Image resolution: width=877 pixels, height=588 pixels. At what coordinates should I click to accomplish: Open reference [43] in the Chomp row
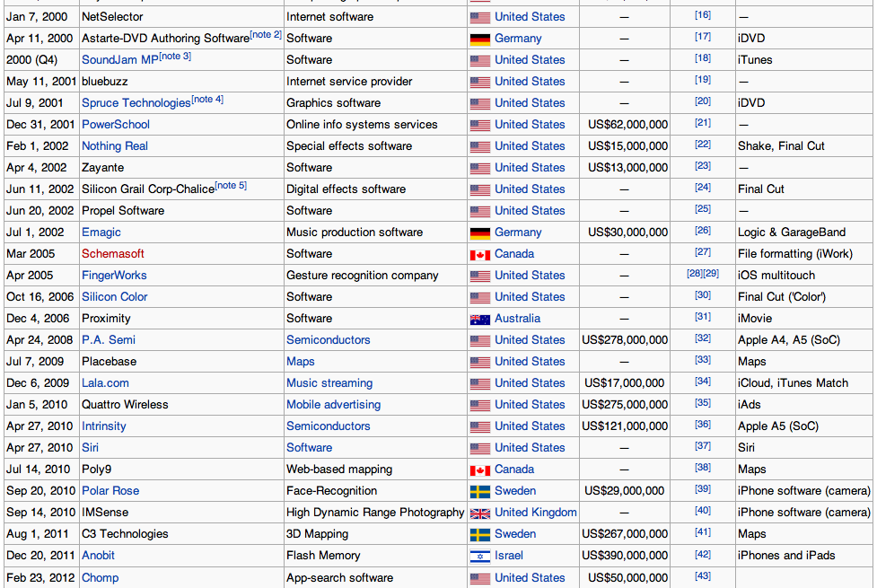(703, 575)
